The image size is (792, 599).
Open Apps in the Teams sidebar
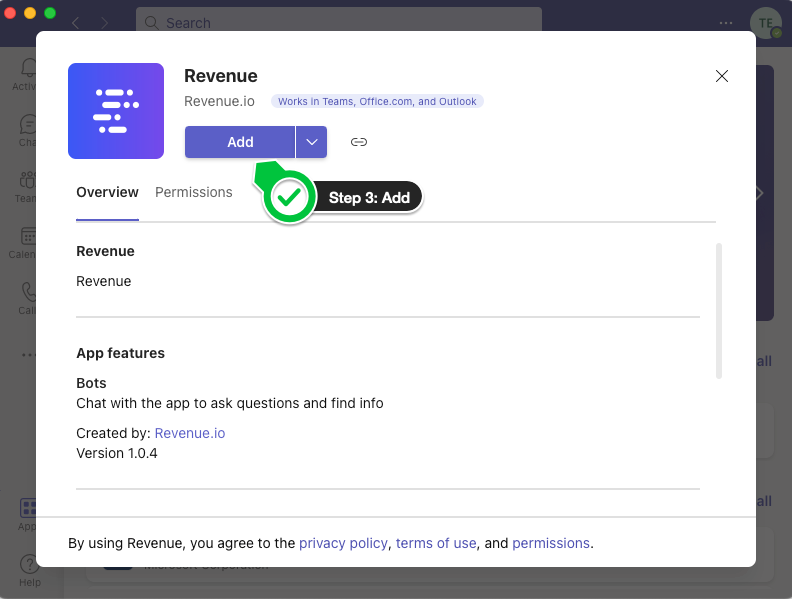click(27, 514)
